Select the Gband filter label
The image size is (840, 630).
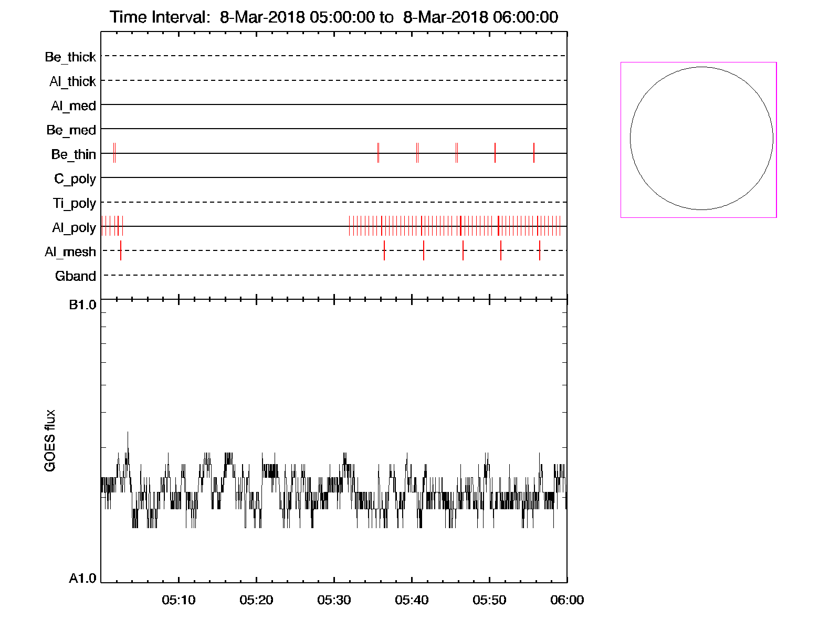click(x=76, y=276)
